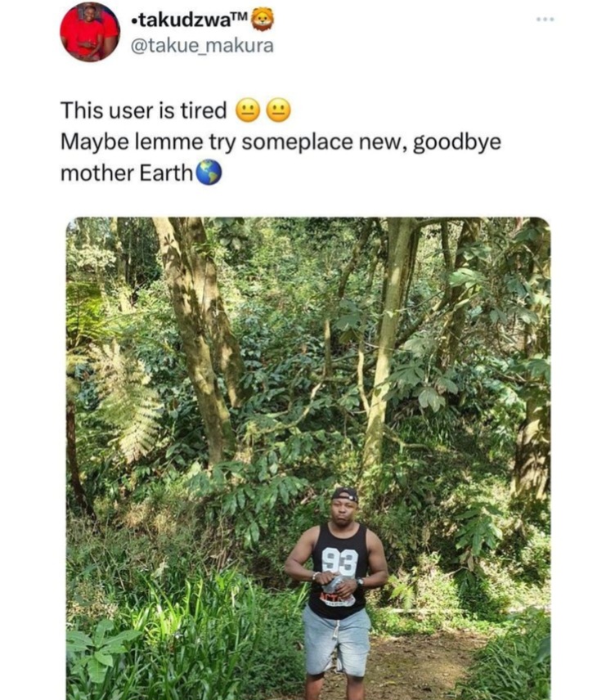This screenshot has width=597, height=700.
Task: Open the three-dot more options menu
Action: point(545,19)
